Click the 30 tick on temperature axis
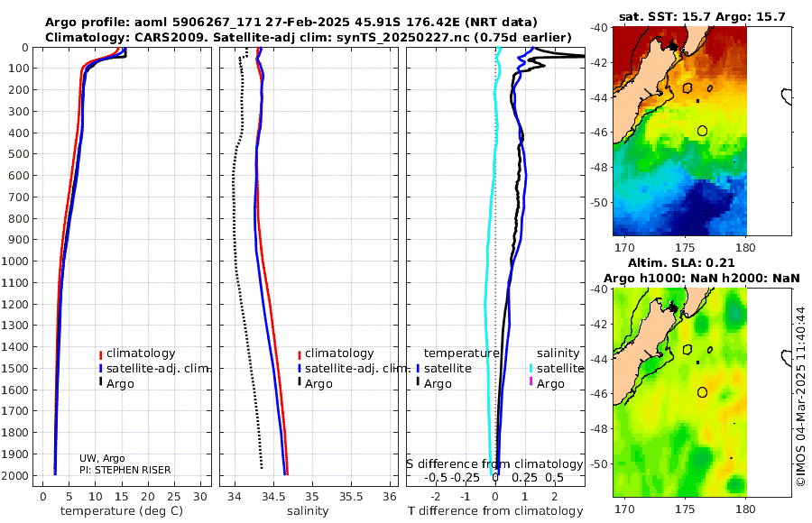Image resolution: width=812 pixels, height=523 pixels. (x=200, y=496)
